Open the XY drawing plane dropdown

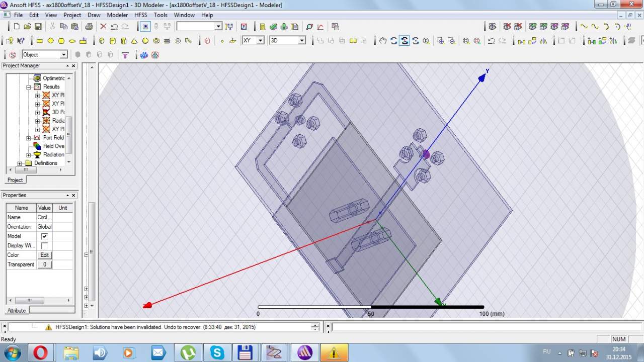(260, 41)
